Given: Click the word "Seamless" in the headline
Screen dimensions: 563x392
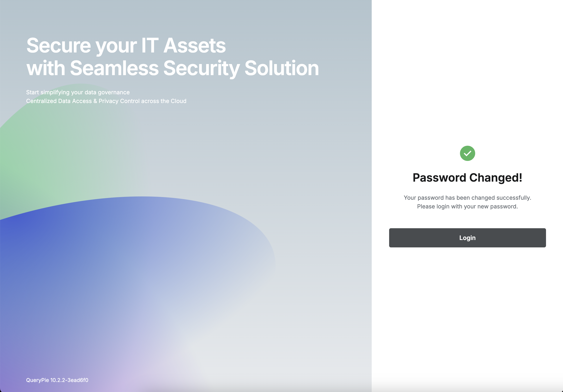Looking at the screenshot, I should [x=114, y=68].
